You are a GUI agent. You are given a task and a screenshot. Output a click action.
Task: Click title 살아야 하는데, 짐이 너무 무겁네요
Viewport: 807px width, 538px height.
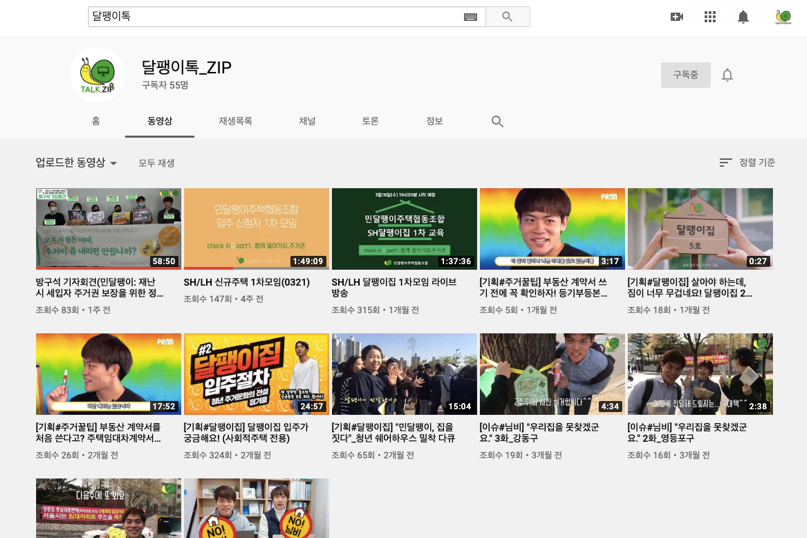(x=690, y=288)
